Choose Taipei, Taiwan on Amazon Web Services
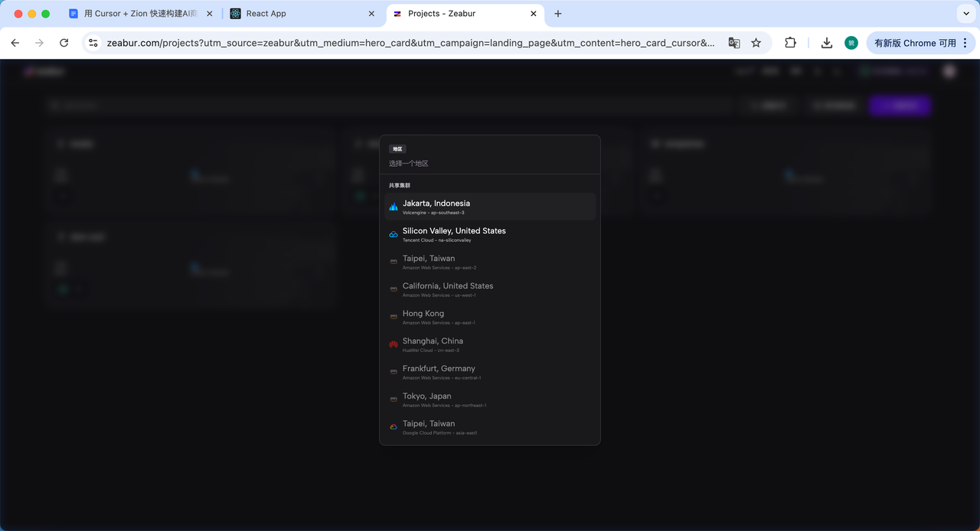 pyautogui.click(x=490, y=262)
